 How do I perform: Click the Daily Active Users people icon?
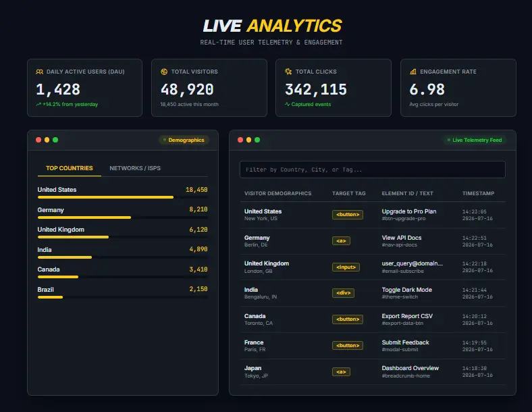click(x=39, y=72)
